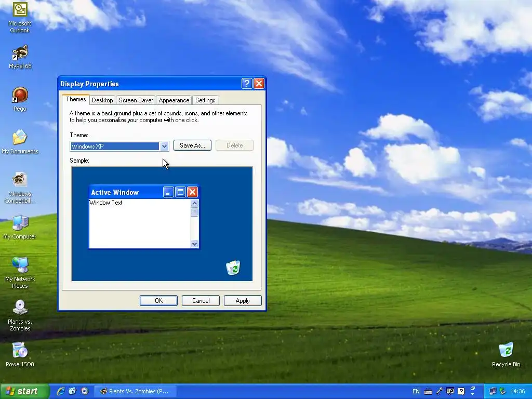Open the language bar keyboard icon
Viewport: 532px width, 399px height.
click(x=428, y=392)
